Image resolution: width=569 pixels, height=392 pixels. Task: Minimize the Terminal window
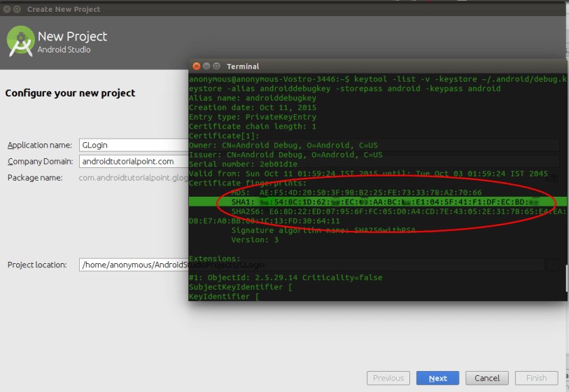click(206, 66)
